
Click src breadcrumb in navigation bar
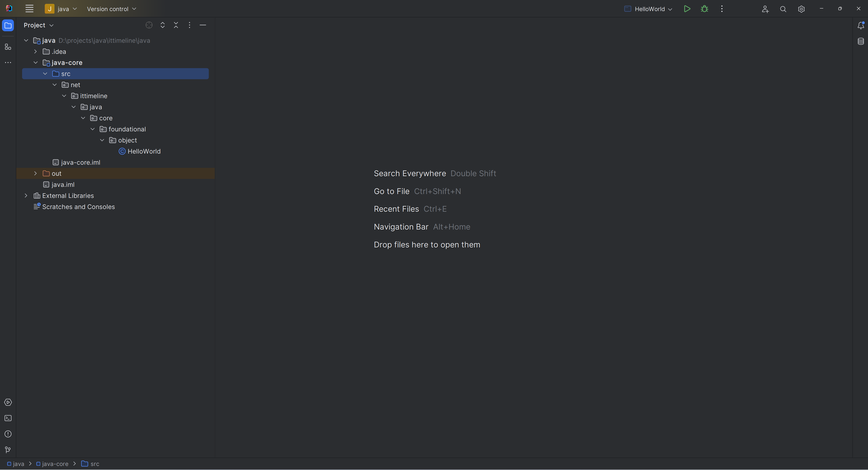90,464
